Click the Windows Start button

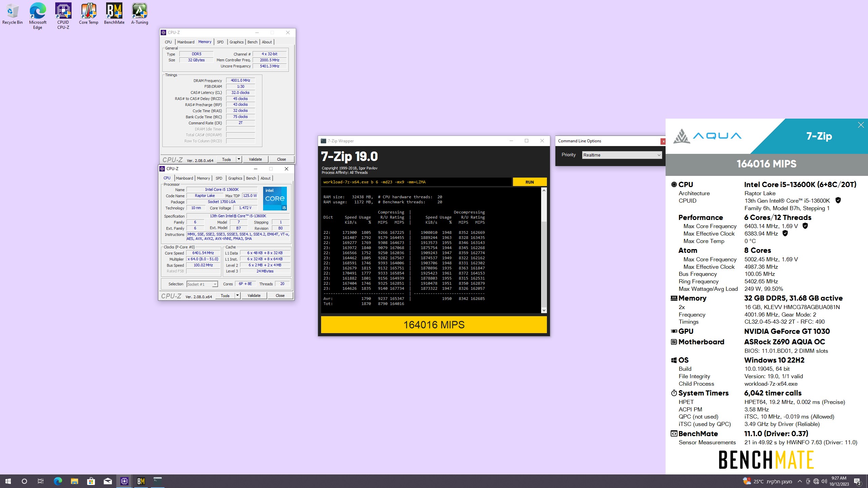pyautogui.click(x=8, y=481)
